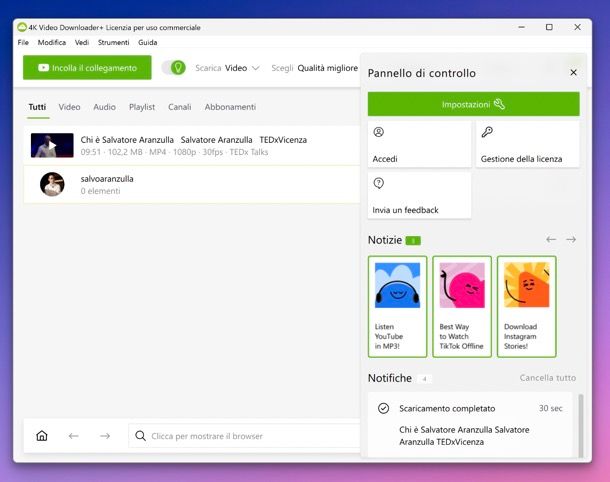Open Impostazioni settings button
Screen dimensions: 610x482
[x=473, y=104]
